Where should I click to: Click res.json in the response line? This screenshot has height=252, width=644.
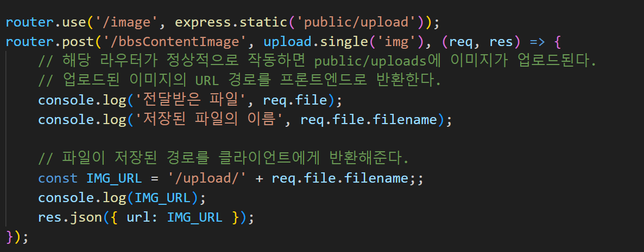69,217
